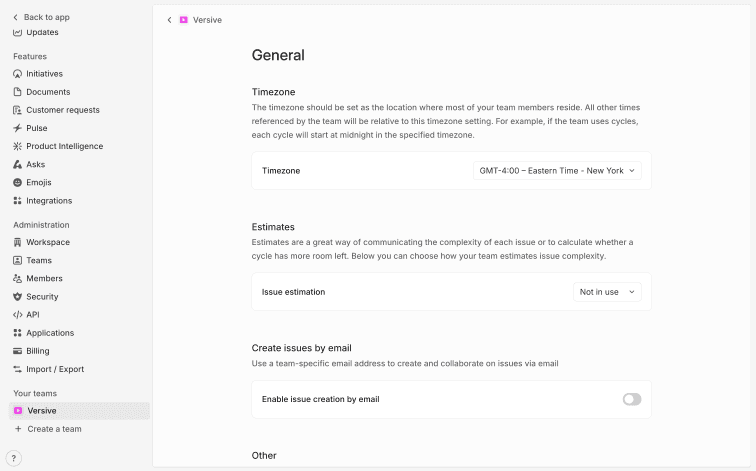Open the Integrations settings page

[x=49, y=200]
